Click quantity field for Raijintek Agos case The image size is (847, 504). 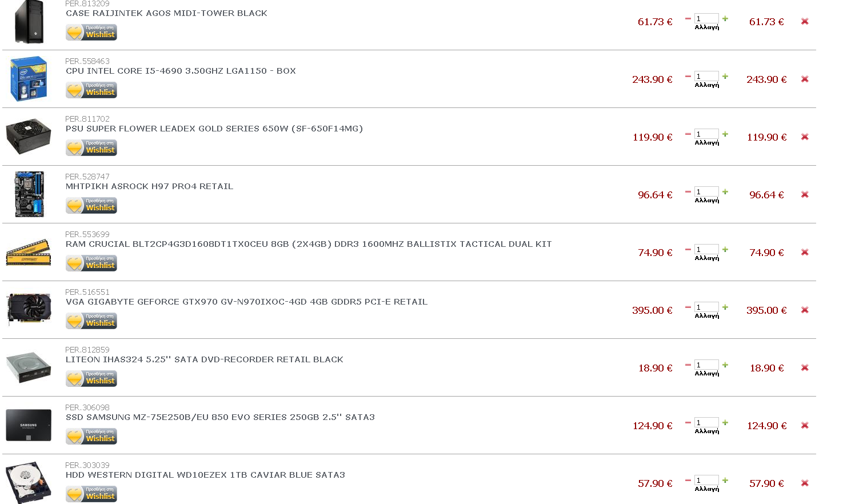(x=706, y=18)
